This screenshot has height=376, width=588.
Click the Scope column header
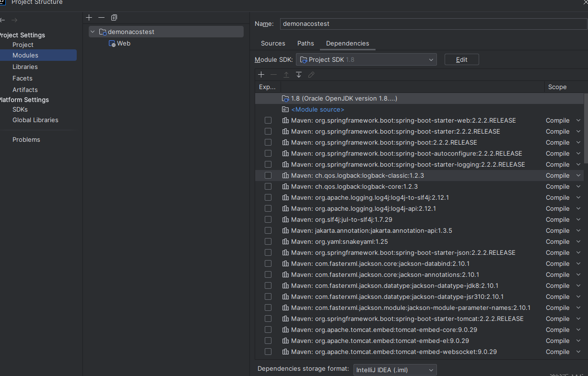pyautogui.click(x=557, y=87)
